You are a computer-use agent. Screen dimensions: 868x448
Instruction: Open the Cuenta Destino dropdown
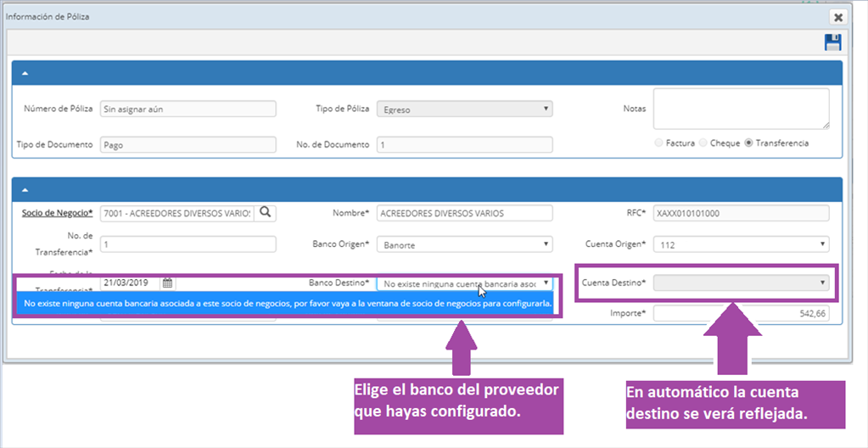click(x=742, y=283)
